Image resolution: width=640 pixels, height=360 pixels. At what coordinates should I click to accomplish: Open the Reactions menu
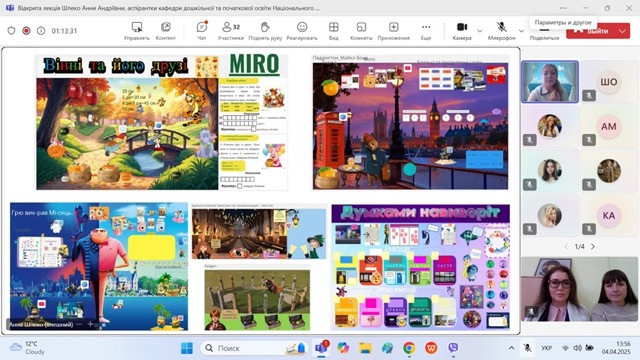[302, 31]
